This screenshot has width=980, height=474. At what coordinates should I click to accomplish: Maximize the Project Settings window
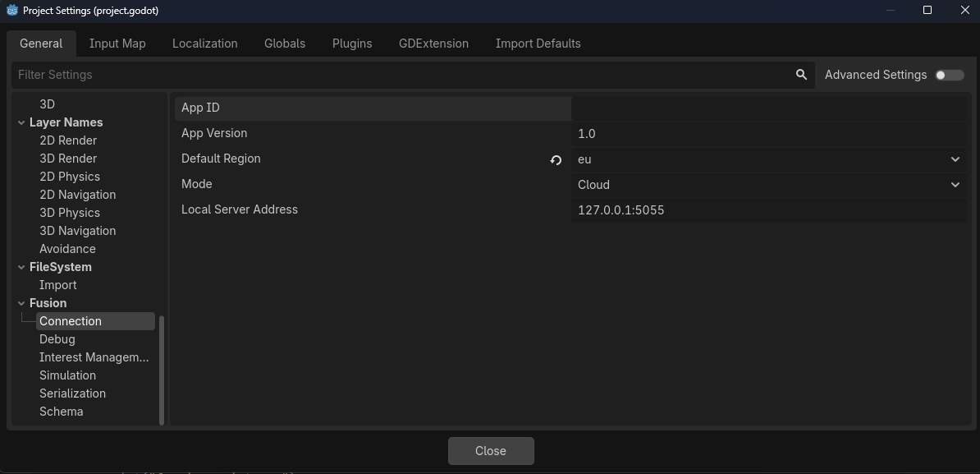[x=927, y=10]
